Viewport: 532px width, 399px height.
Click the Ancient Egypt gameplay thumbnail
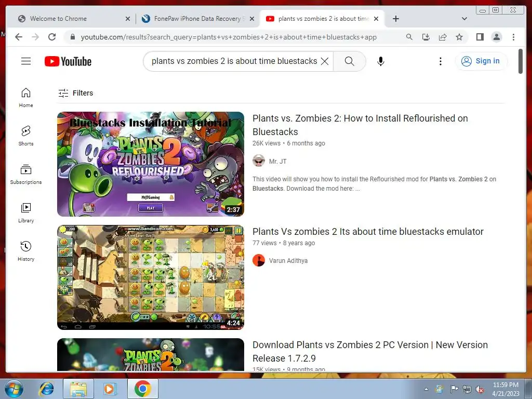tap(151, 277)
